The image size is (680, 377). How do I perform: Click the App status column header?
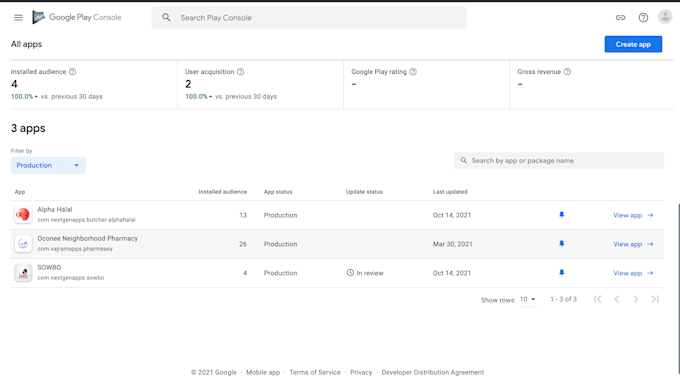coord(278,192)
